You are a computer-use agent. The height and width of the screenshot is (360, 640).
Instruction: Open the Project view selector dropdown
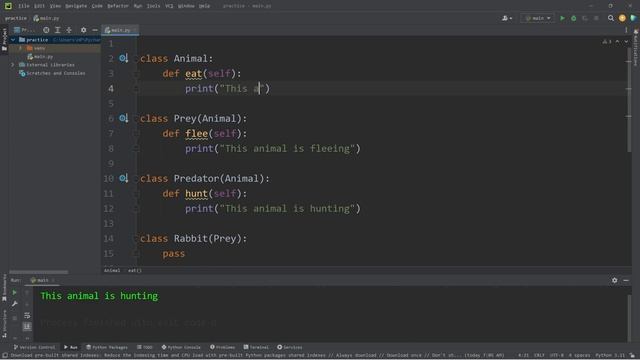pyautogui.click(x=24, y=30)
